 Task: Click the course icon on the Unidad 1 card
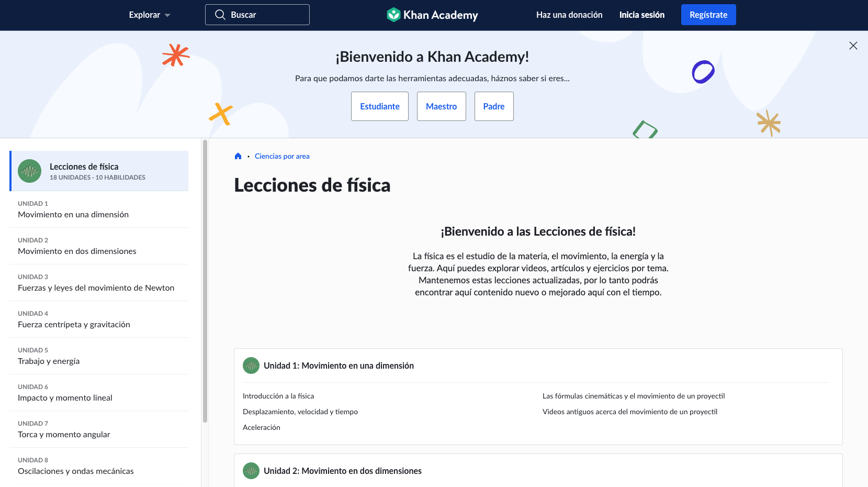pyautogui.click(x=251, y=366)
